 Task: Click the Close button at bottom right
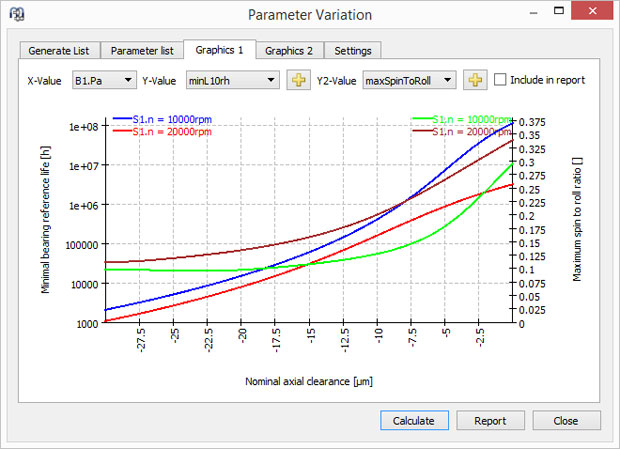[566, 421]
